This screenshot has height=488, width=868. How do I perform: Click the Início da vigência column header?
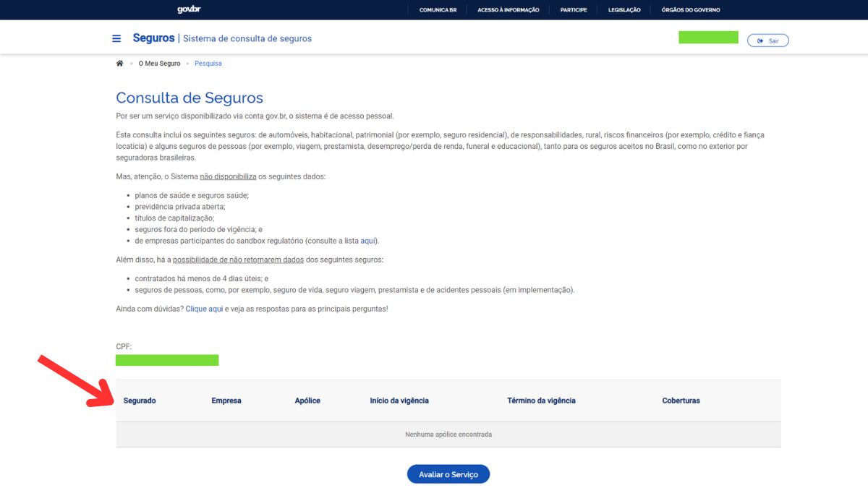[x=399, y=401]
